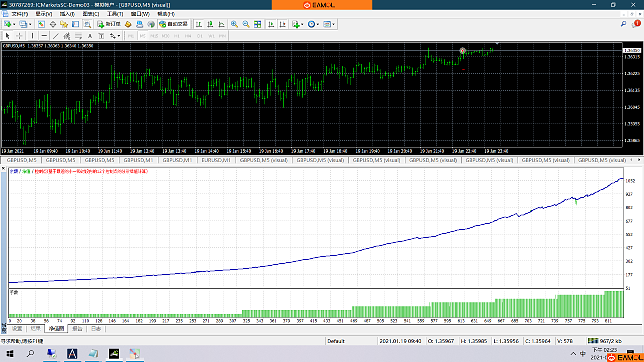Switch chart to candlestick mode
644x362 pixels.
(x=210, y=24)
